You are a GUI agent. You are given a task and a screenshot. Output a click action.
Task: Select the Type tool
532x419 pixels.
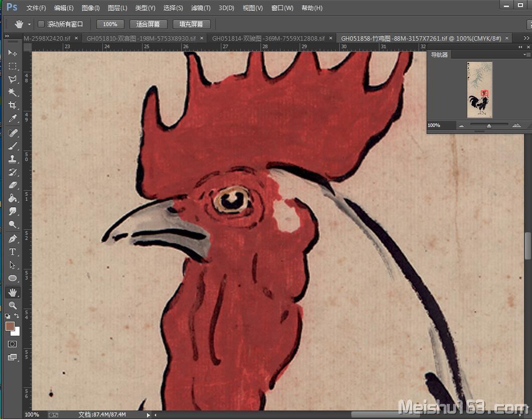coord(13,252)
